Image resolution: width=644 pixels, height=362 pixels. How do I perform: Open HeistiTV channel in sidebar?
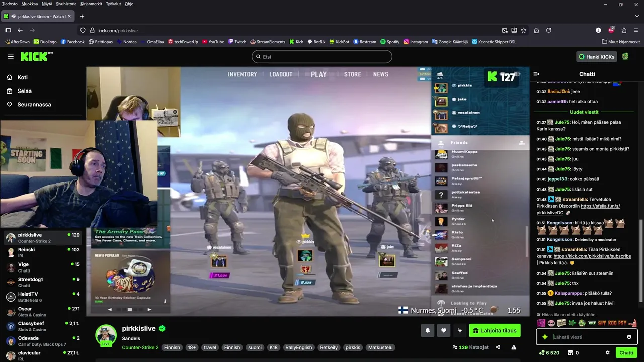tap(43, 297)
